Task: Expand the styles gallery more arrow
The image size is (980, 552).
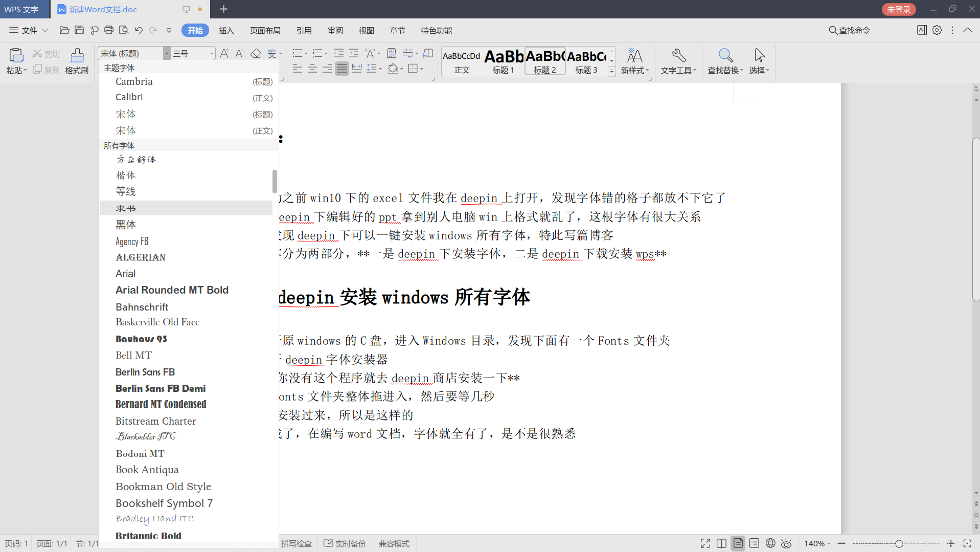Action: [611, 71]
